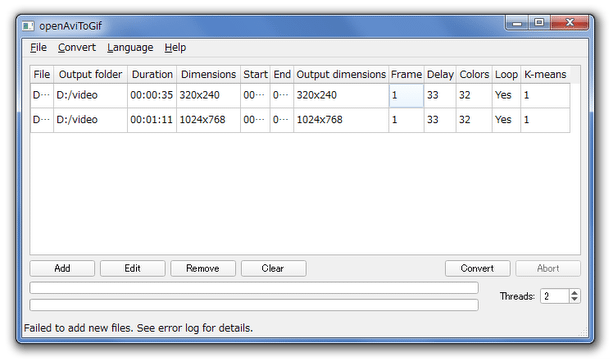Open the File menu
The width and height of the screenshot is (613, 362).
[38, 48]
